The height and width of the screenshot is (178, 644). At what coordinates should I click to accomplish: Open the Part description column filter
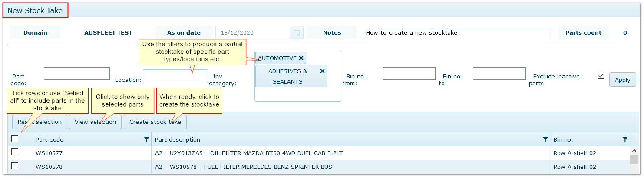pos(545,139)
